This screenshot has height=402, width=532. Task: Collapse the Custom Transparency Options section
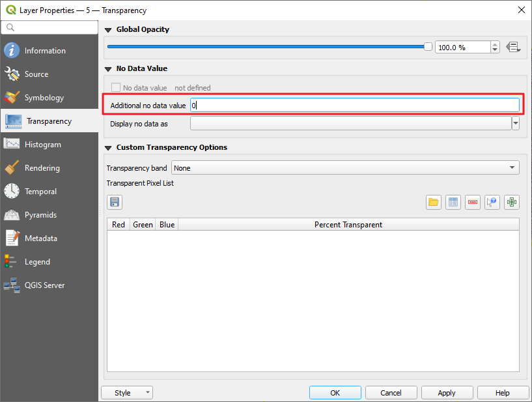point(109,148)
